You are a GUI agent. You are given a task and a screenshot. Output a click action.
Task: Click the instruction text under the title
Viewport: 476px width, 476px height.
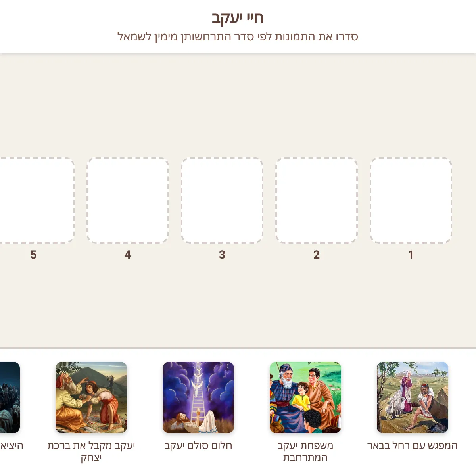[x=238, y=36]
